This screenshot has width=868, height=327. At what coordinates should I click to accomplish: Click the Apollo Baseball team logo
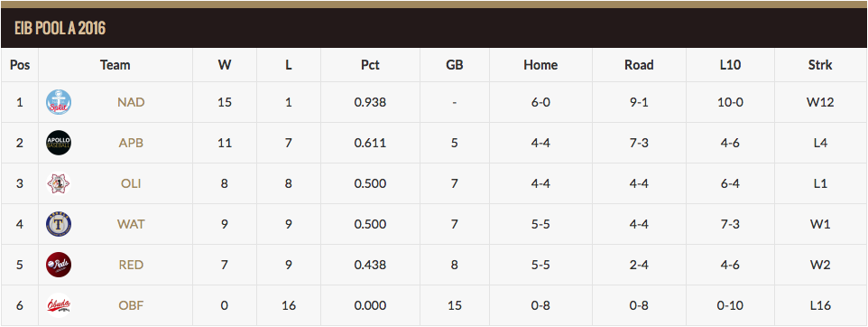58,143
